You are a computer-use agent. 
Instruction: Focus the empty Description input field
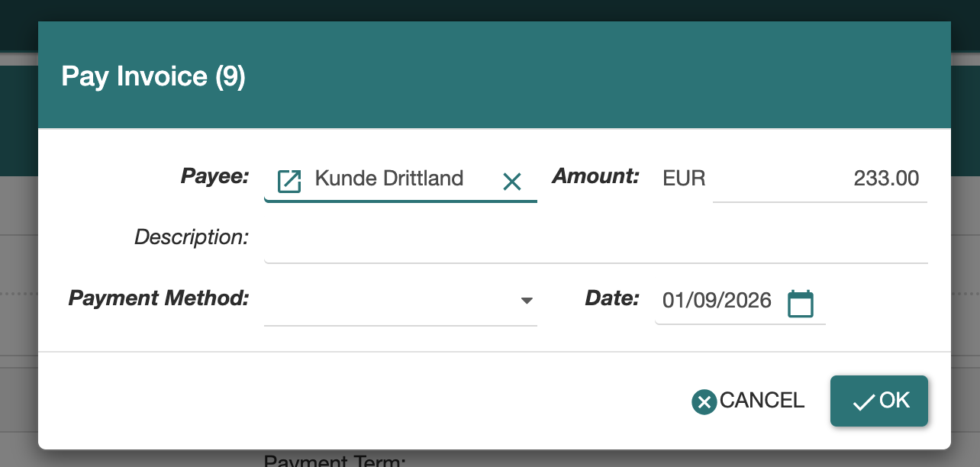click(595, 240)
